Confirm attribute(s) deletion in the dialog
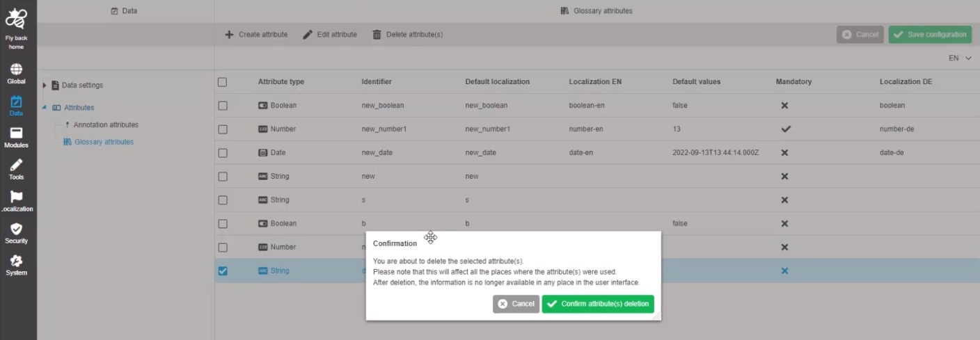 click(x=598, y=304)
